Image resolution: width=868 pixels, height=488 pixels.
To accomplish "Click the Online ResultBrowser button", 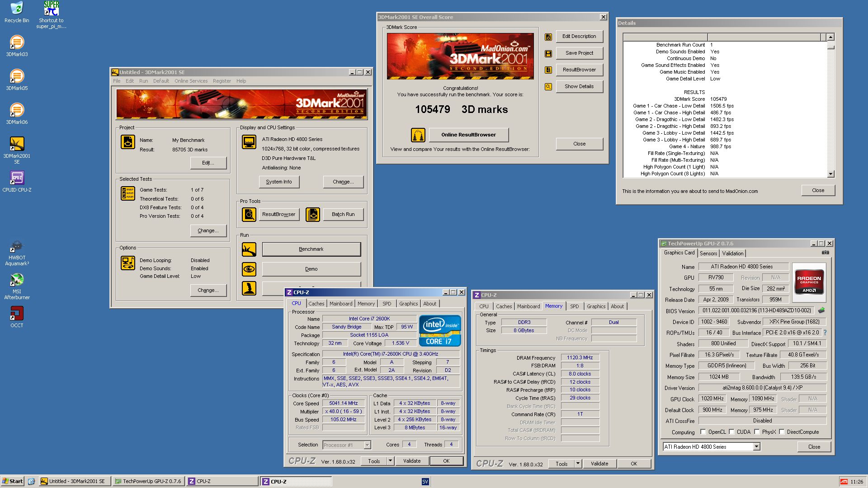I will pyautogui.click(x=468, y=135).
